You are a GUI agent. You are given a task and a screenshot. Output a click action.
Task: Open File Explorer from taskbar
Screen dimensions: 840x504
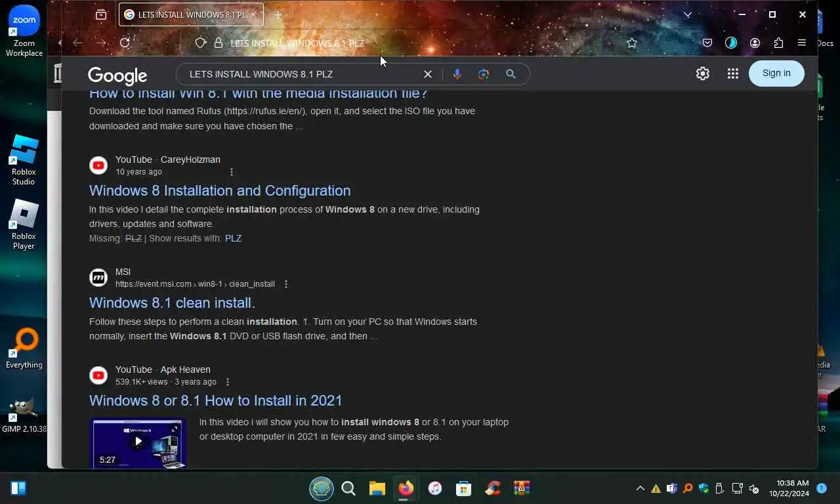377,488
